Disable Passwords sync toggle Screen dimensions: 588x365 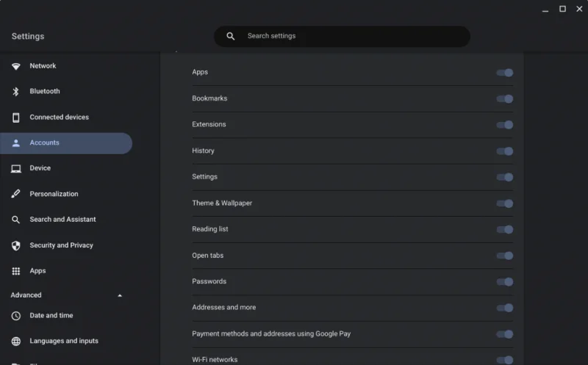[x=505, y=281]
